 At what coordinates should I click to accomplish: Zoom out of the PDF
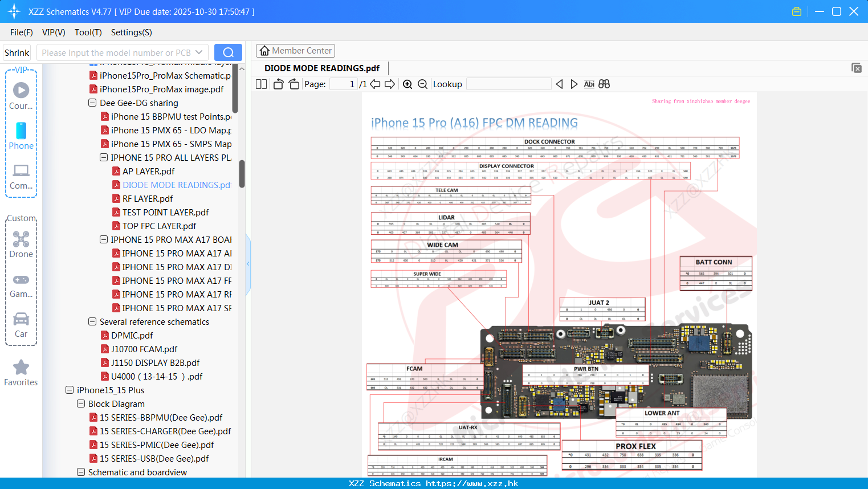[422, 84]
